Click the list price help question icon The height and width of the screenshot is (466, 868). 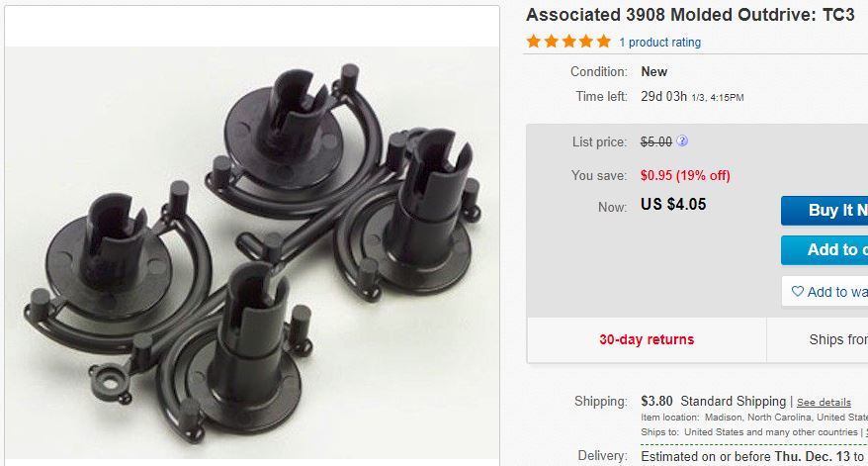[x=682, y=141]
